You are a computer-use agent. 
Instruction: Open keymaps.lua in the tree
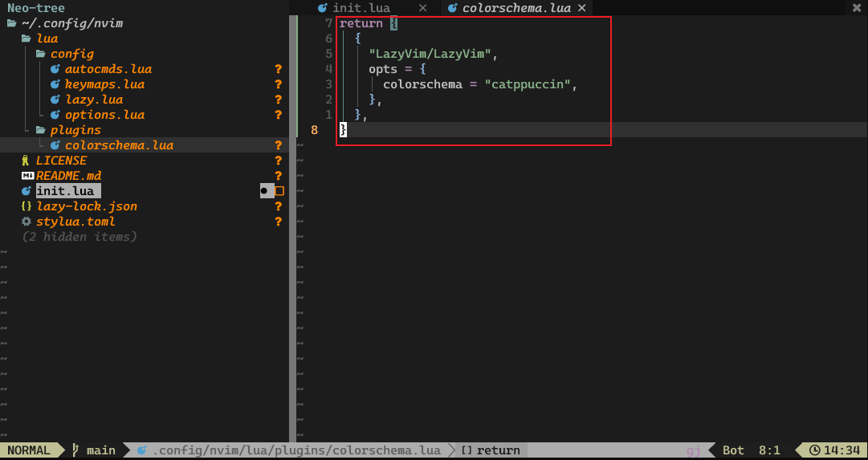[104, 84]
